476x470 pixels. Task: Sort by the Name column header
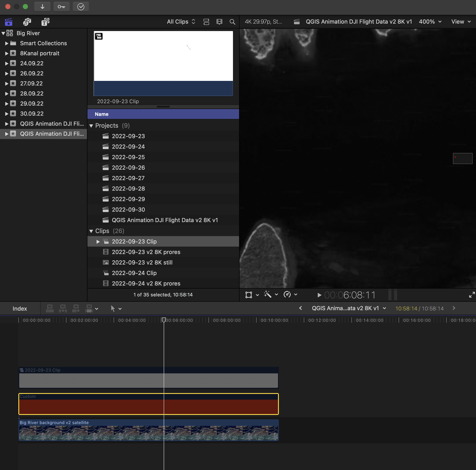tap(101, 114)
